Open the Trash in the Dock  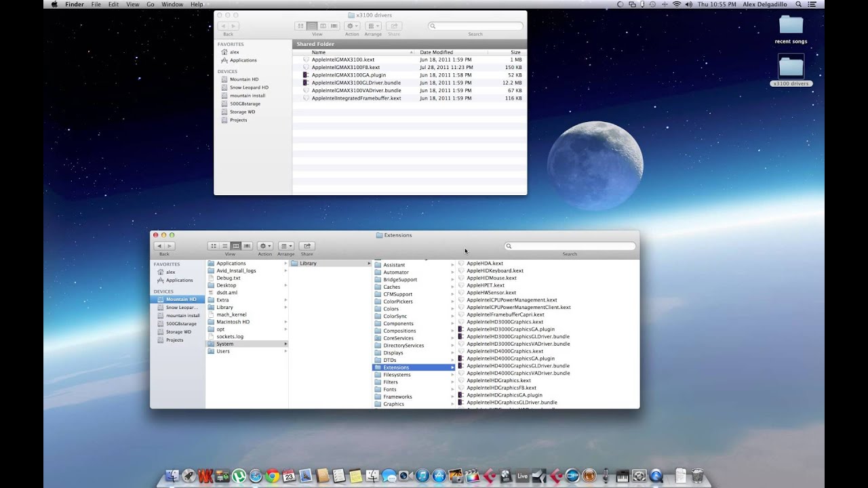point(697,476)
